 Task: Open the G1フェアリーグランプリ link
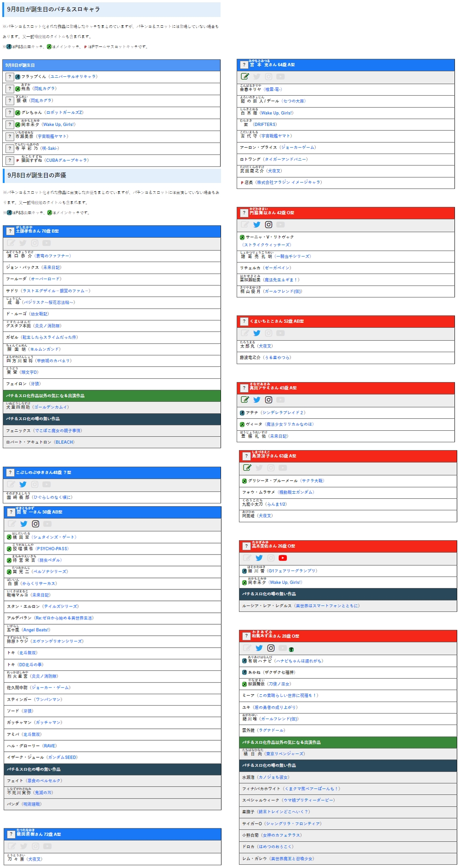[292, 571]
